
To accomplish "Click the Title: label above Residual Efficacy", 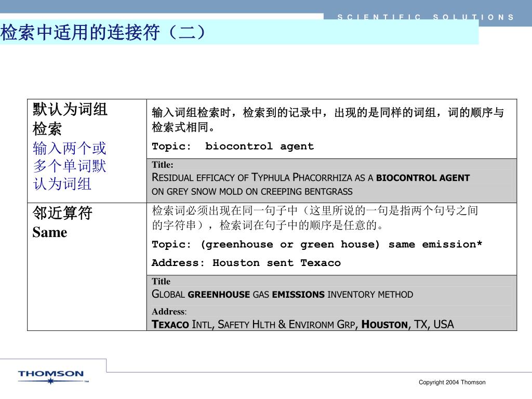I will 163,165.
